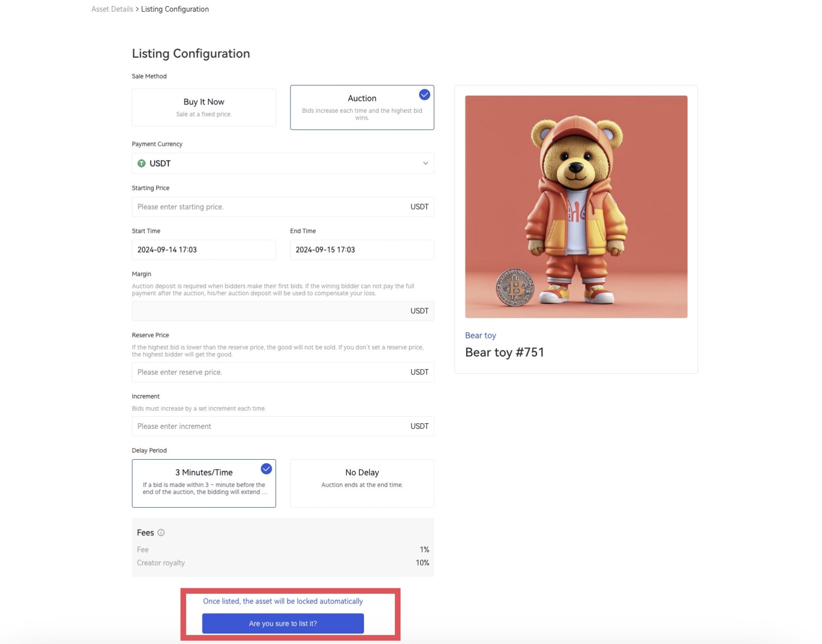The width and height of the screenshot is (822, 644).
Task: Click the 3 Minutes/Time checkmark icon
Action: coord(266,469)
